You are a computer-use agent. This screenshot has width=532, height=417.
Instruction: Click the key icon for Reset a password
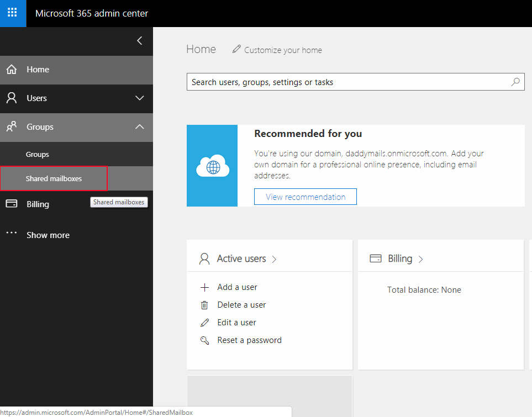[x=204, y=340]
